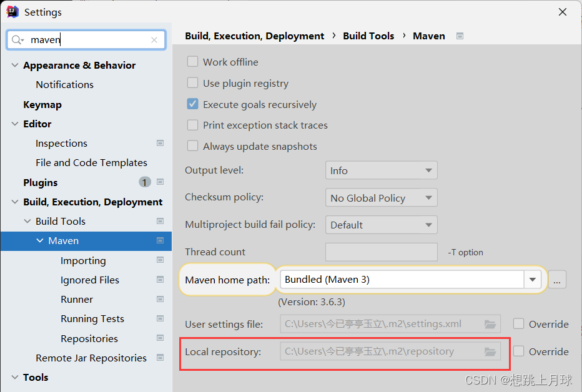Click the project-level icon next to Inspections
This screenshot has width=582, height=392.
click(x=160, y=143)
